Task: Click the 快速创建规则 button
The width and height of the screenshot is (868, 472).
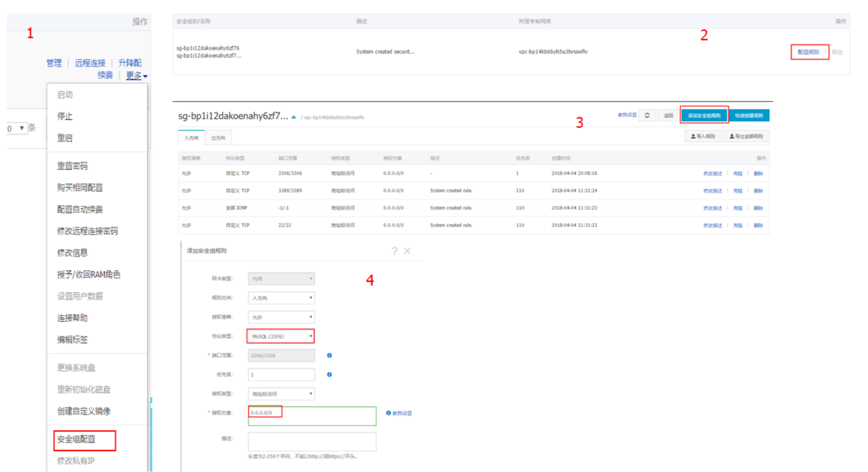Action: (x=749, y=115)
